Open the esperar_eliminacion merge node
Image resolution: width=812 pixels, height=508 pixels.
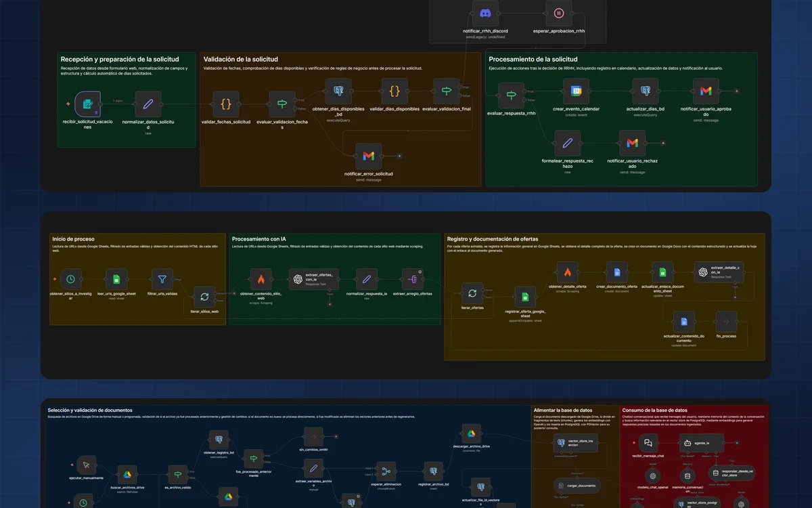coord(386,472)
